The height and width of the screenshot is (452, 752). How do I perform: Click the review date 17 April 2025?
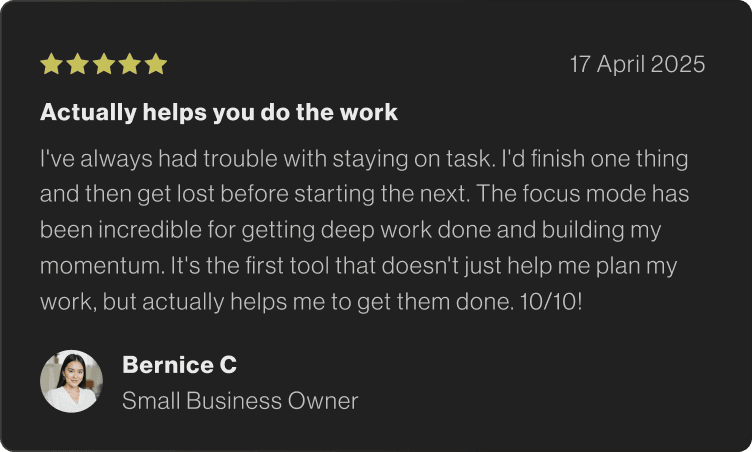[x=637, y=65]
